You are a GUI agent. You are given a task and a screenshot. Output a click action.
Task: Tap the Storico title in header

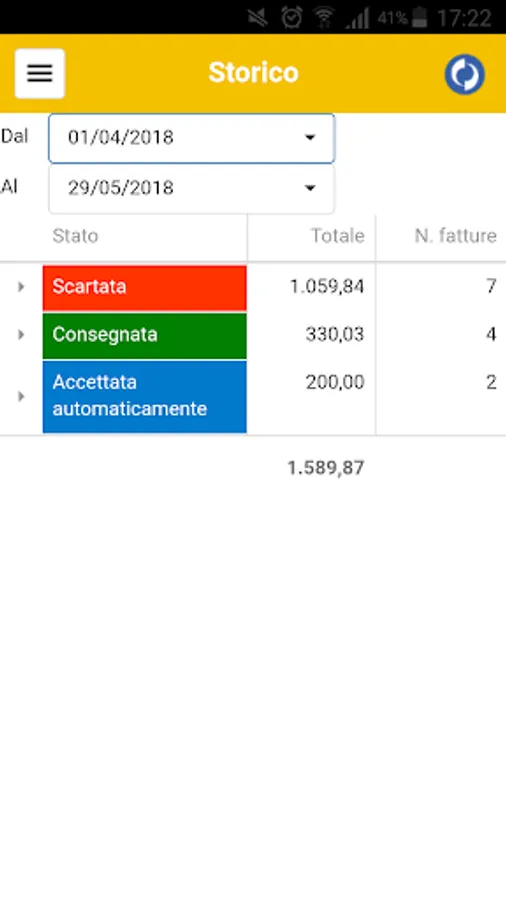(x=253, y=73)
